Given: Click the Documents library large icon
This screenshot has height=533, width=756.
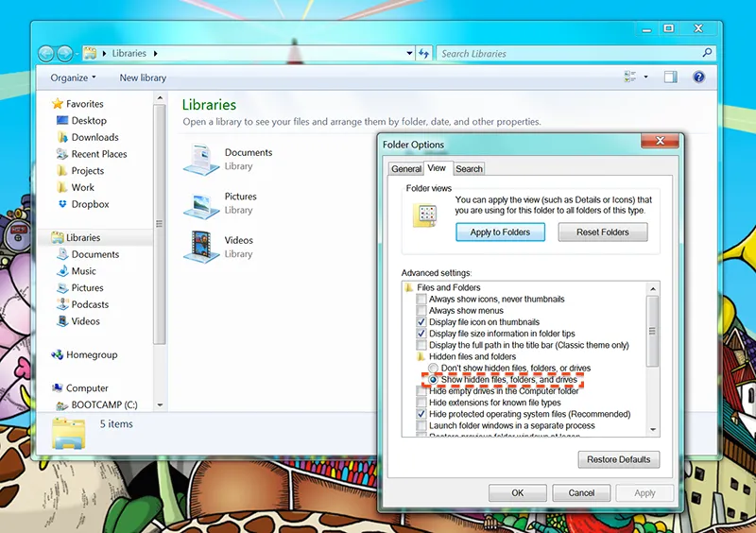Looking at the screenshot, I should click(x=201, y=159).
